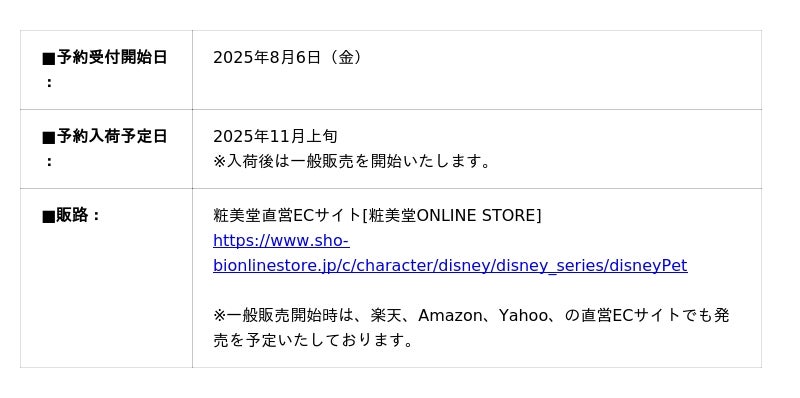Click the 予約受付開始日 label cell
800x398 pixels.
click(x=106, y=70)
